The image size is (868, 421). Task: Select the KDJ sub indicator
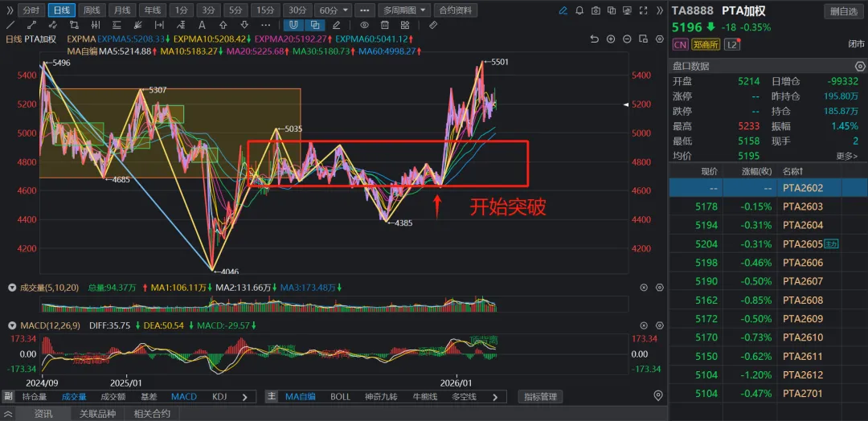[219, 397]
